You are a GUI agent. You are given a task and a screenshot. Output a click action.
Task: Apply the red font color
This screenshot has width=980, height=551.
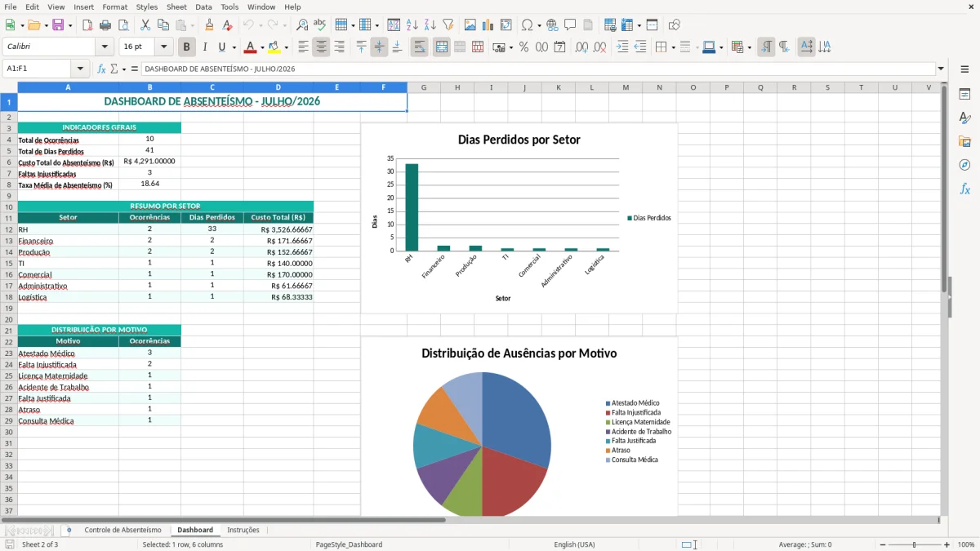coord(252,47)
